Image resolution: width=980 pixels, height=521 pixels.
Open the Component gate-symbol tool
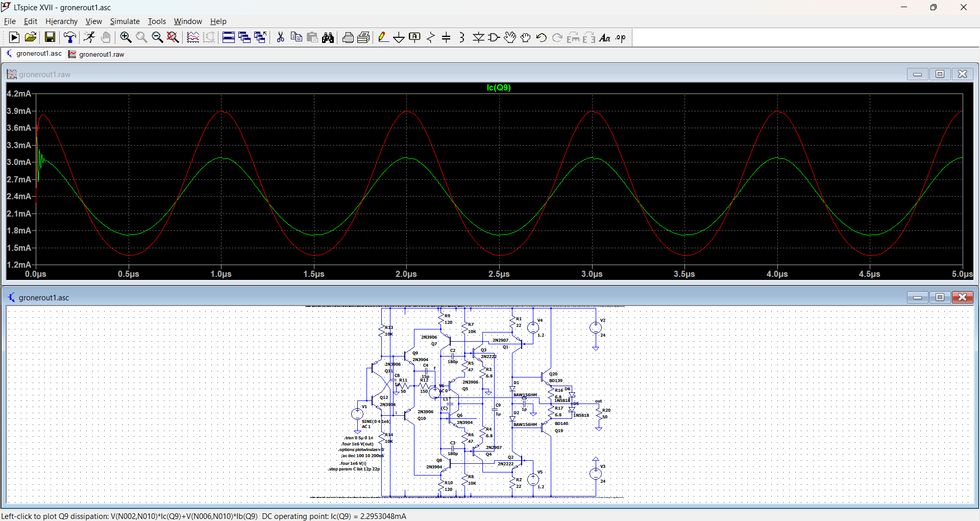tap(494, 37)
